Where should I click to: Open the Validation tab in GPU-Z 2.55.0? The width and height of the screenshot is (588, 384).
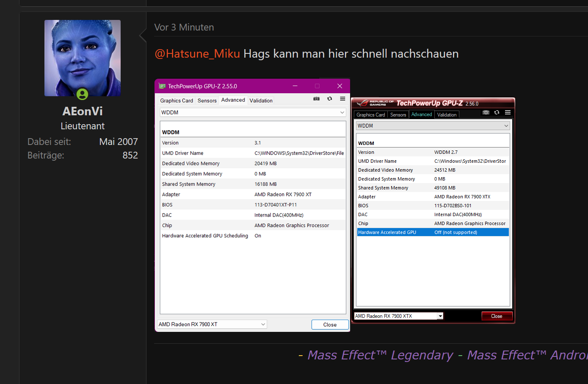(261, 100)
